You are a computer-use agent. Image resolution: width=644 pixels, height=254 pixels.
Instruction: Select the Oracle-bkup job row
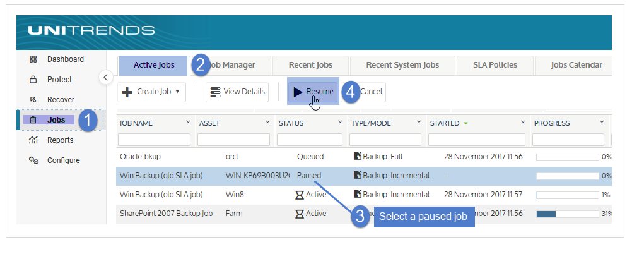(x=364, y=157)
